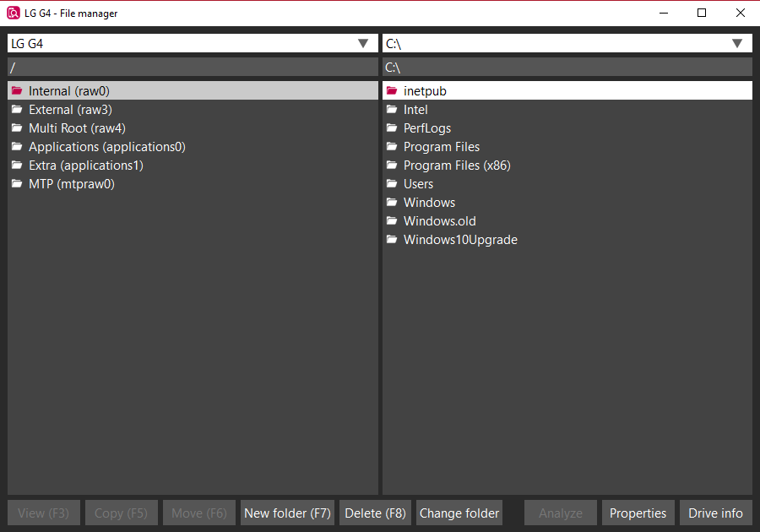Click the right pane C:\ path field
Screen dimensions: 760x532
[x=567, y=67]
